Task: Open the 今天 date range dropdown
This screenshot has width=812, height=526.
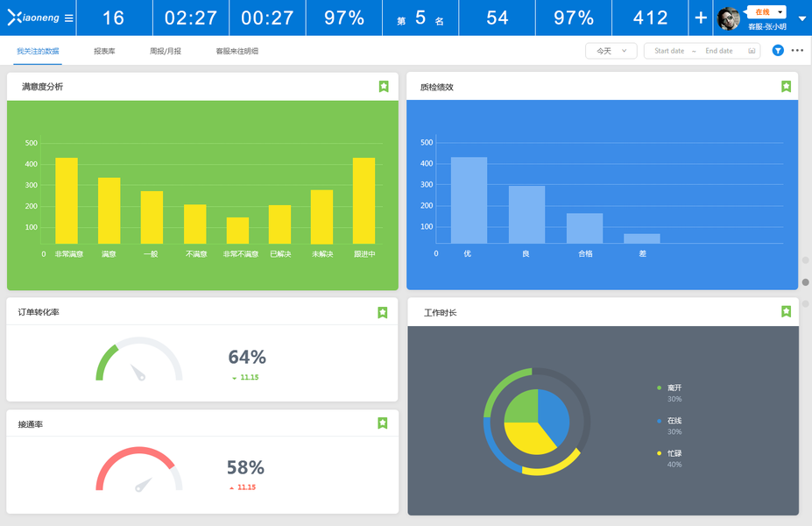Action: point(611,51)
